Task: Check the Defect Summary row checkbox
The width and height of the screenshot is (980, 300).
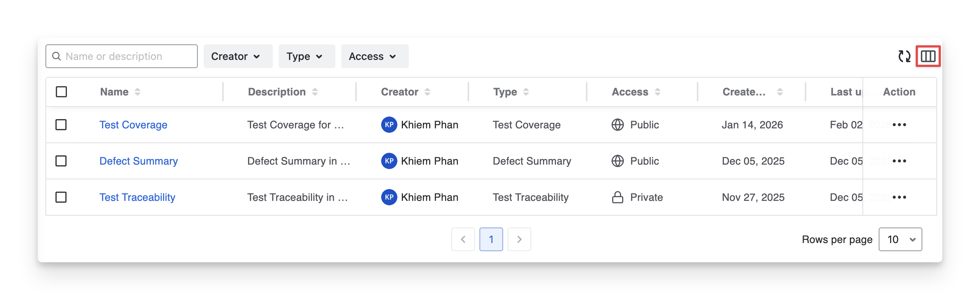Action: coord(61,161)
